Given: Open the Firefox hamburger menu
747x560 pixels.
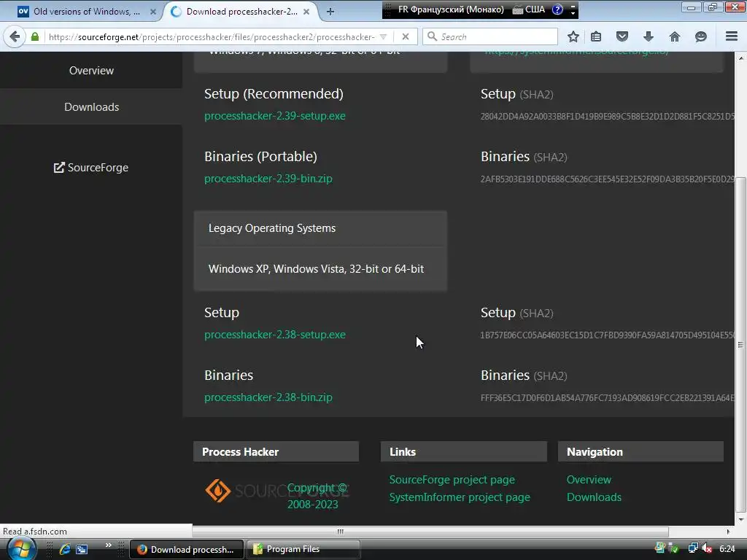Looking at the screenshot, I should coord(732,36).
